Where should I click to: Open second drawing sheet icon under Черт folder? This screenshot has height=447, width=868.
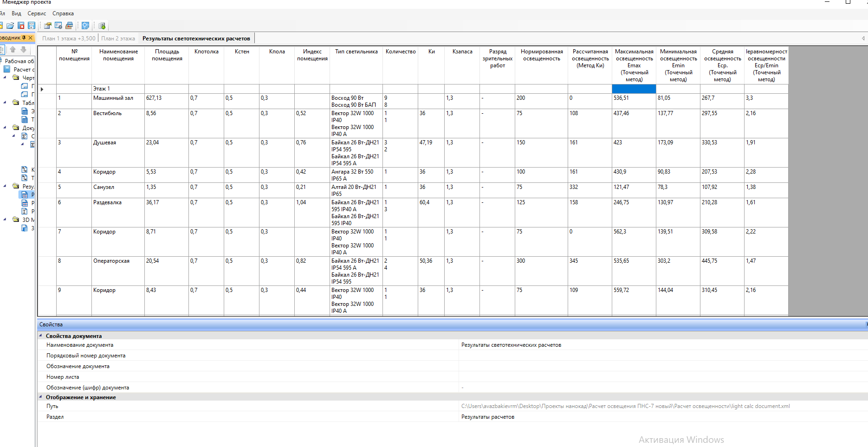click(x=25, y=94)
